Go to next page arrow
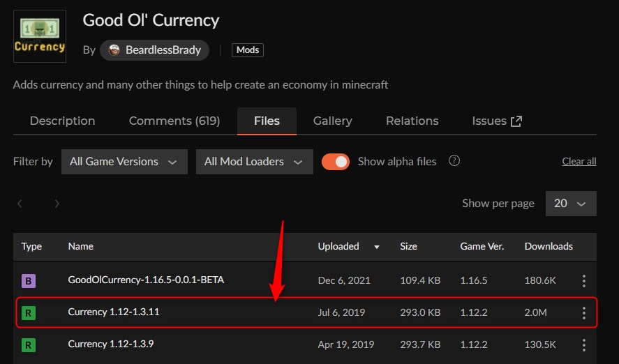This screenshot has width=619, height=364. [57, 204]
